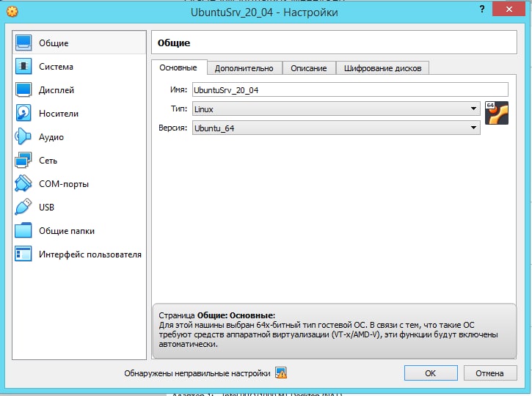Select Аудио label in the sidebar

click(51, 137)
